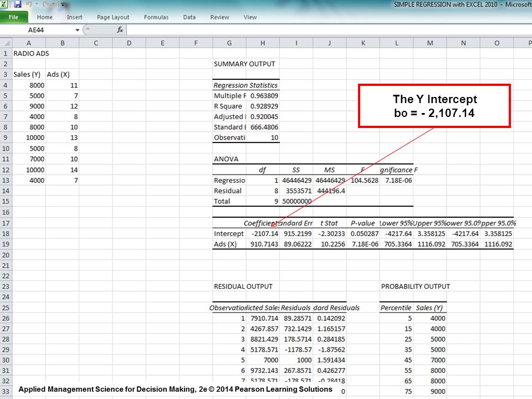
Task: Click the sales value 9000 in row 6
Action: click(x=29, y=106)
